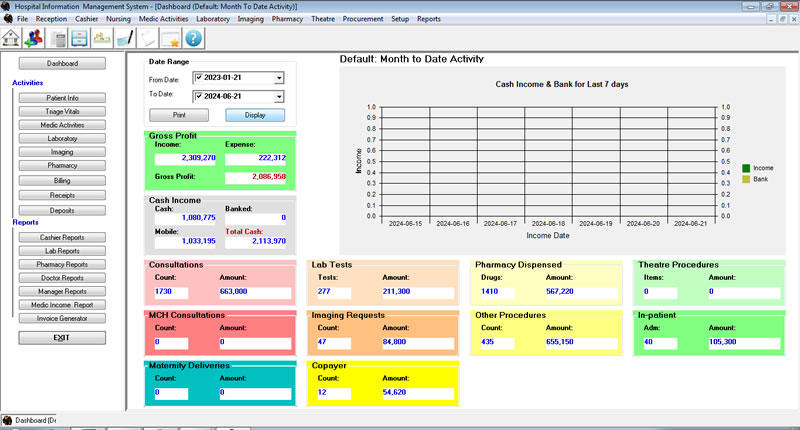Open help with the blue question mark icon
800x430 pixels.
pyautogui.click(x=193, y=39)
